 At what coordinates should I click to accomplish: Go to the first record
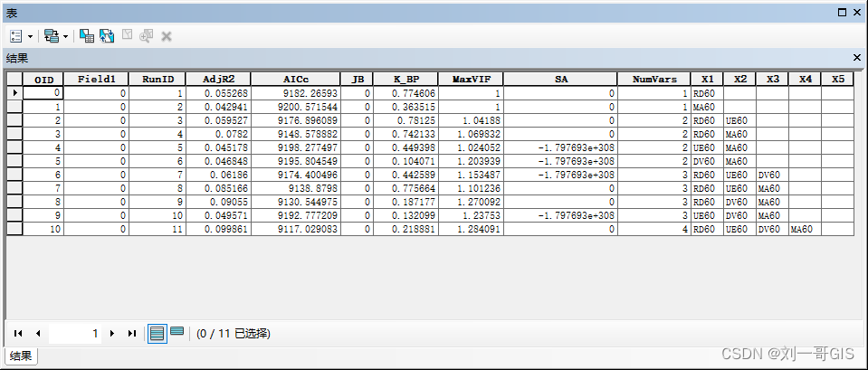point(18,333)
